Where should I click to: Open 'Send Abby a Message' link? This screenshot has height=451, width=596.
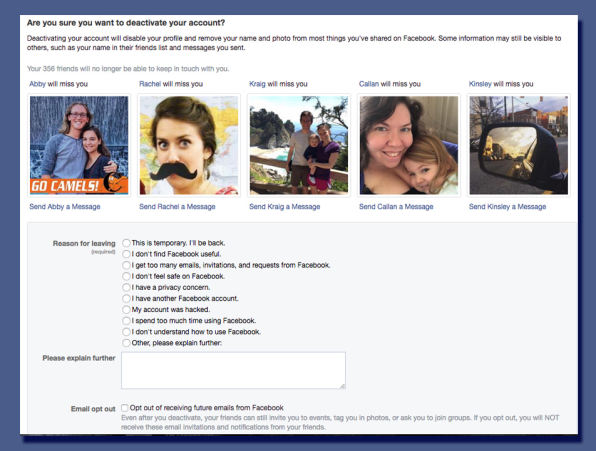coord(65,207)
